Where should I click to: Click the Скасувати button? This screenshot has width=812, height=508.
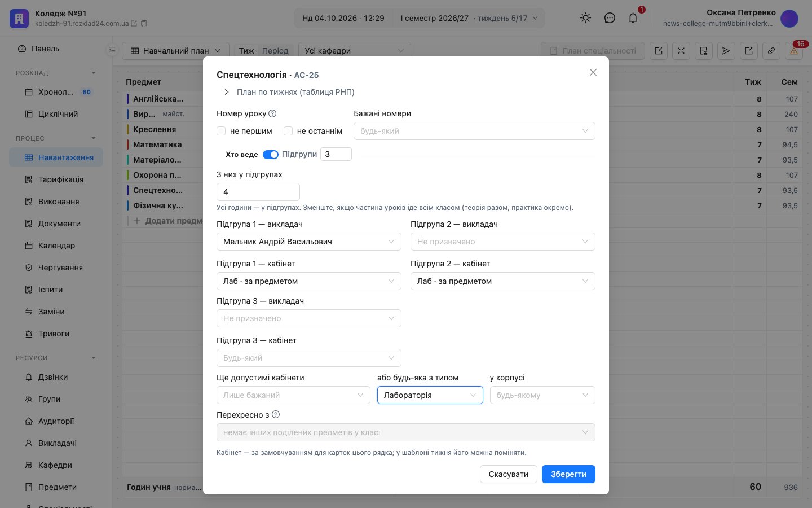tap(509, 474)
